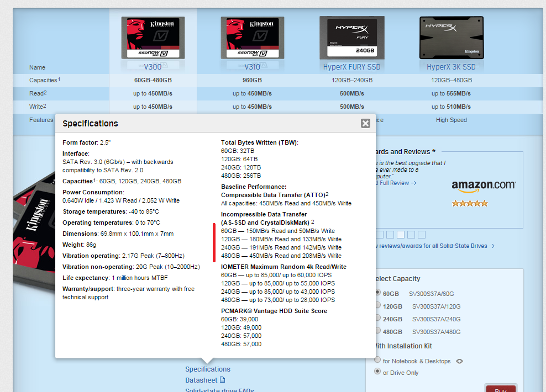Select the 120GB capacity radio button

(x=378, y=306)
